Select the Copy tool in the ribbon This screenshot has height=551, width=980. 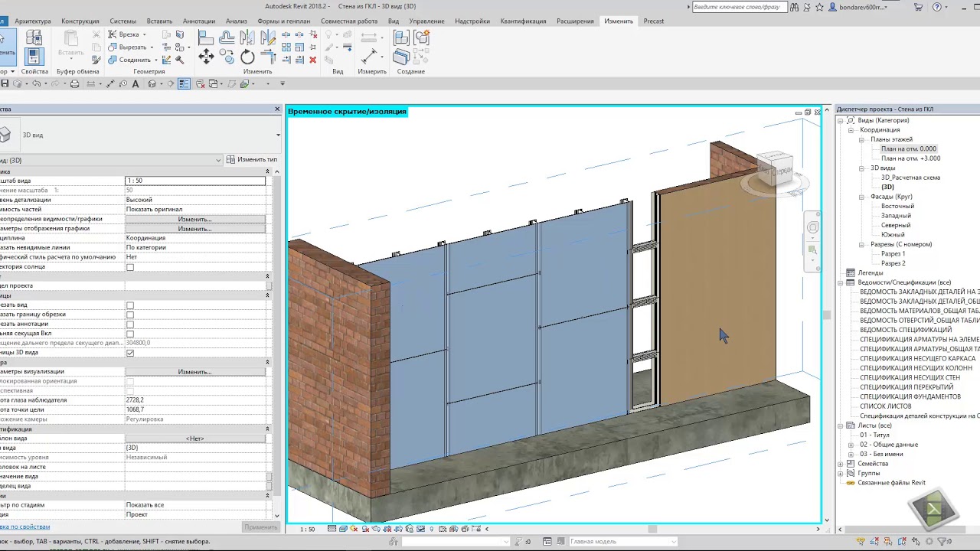[227, 56]
